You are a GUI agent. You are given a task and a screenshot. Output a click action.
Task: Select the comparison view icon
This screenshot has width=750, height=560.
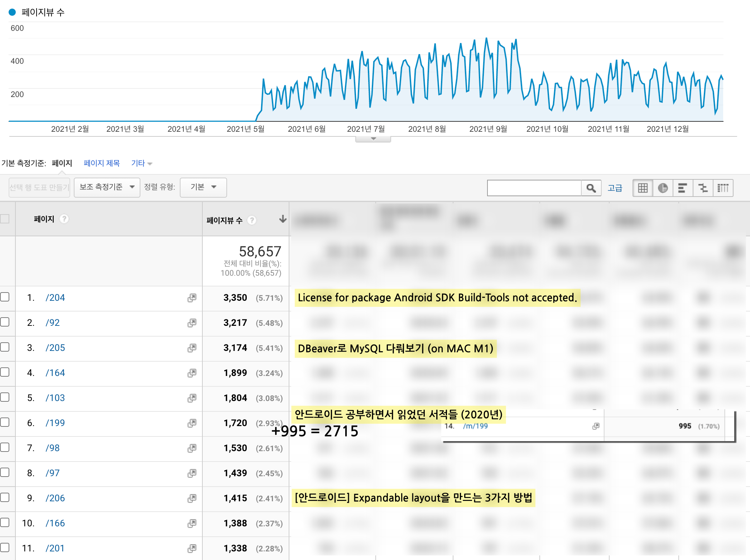703,188
